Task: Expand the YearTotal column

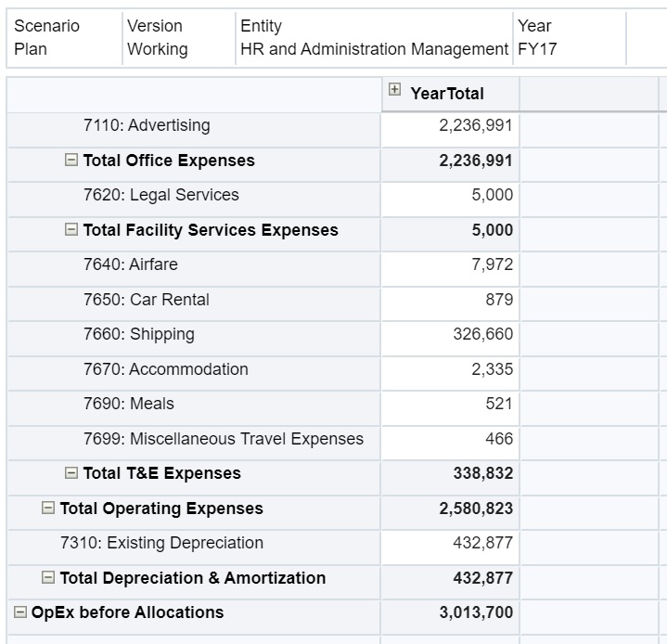Action: click(x=395, y=91)
